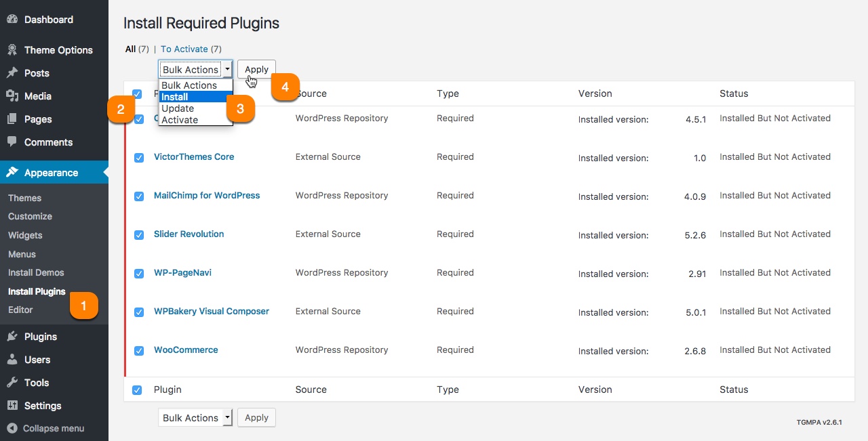Select Install Plugins in the Appearance menu
The height and width of the screenshot is (441, 868).
(x=36, y=291)
